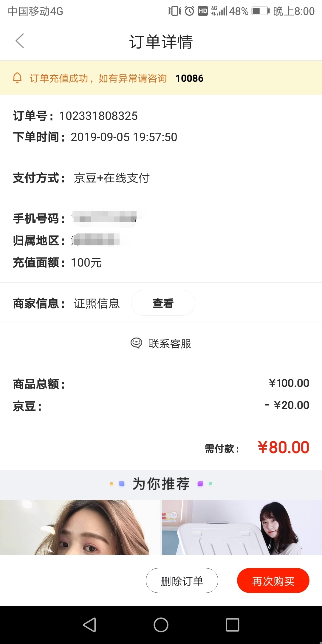
Task: Tap the orange notification bell icon
Action: click(x=17, y=78)
